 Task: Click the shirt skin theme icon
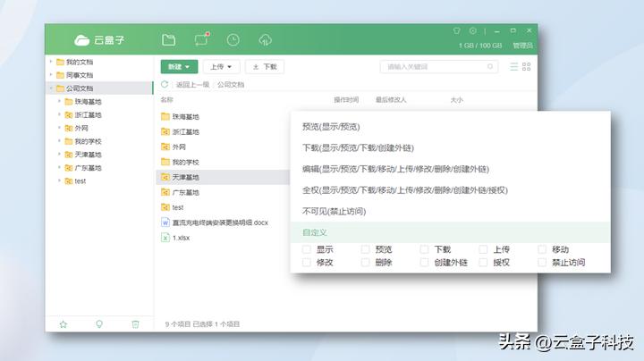coord(457,30)
